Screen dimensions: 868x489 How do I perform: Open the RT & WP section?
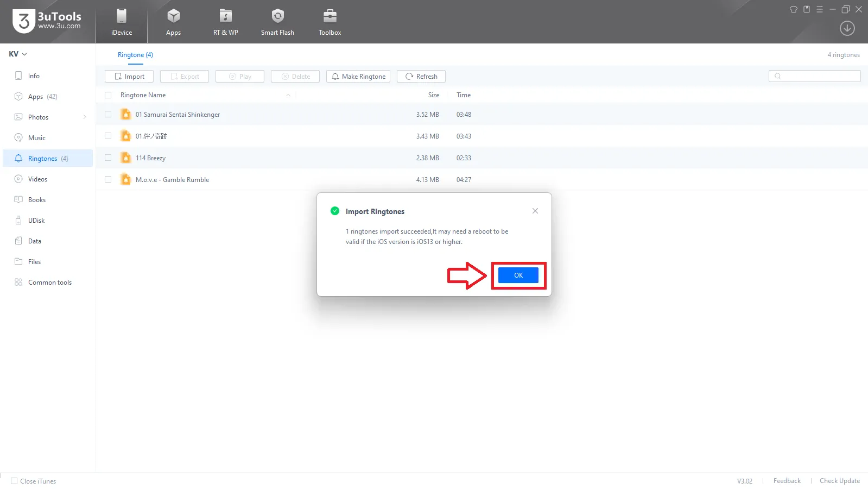click(225, 22)
